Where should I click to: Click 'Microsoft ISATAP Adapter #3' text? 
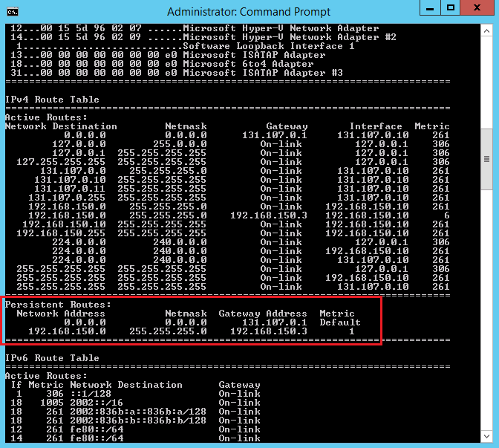(263, 73)
